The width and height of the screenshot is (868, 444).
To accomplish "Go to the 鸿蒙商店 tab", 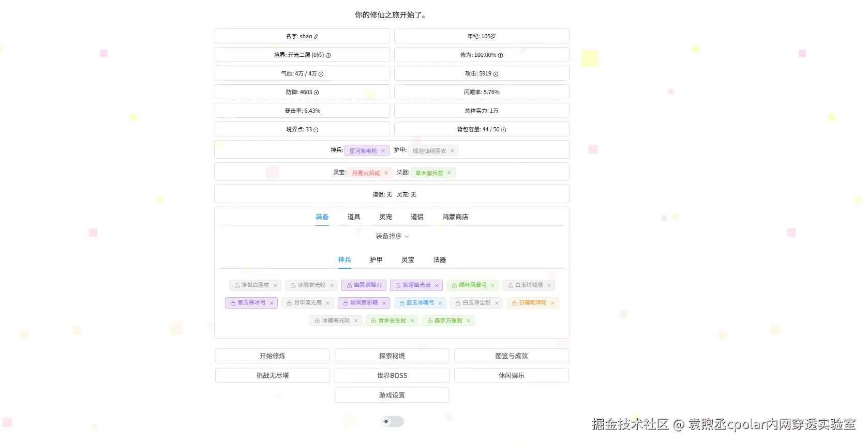I will [x=455, y=217].
